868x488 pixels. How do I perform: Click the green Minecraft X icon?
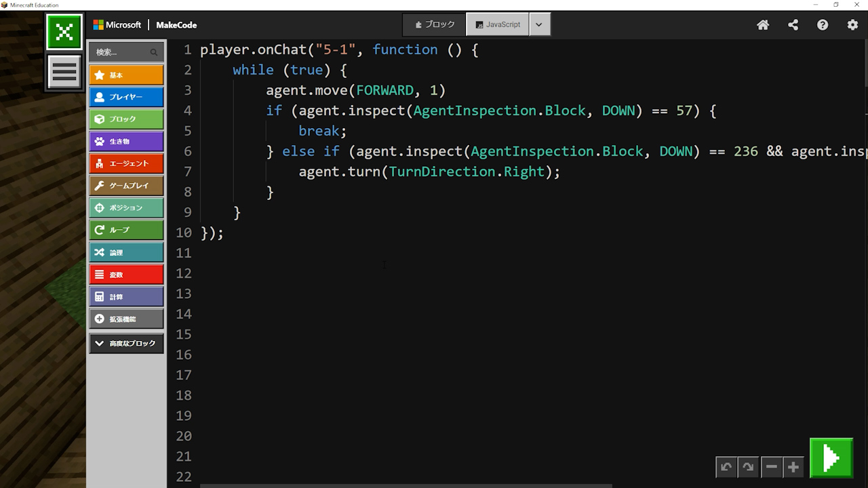[x=64, y=32]
